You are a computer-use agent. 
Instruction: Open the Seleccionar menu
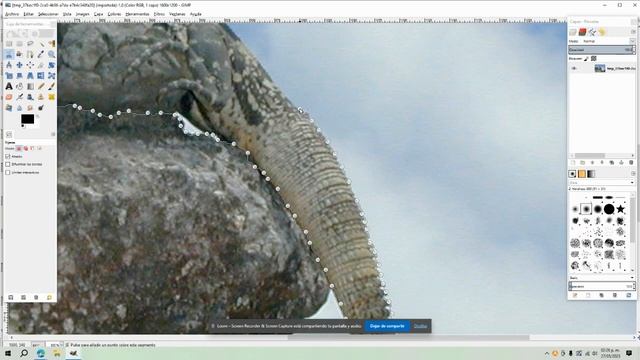[48, 14]
